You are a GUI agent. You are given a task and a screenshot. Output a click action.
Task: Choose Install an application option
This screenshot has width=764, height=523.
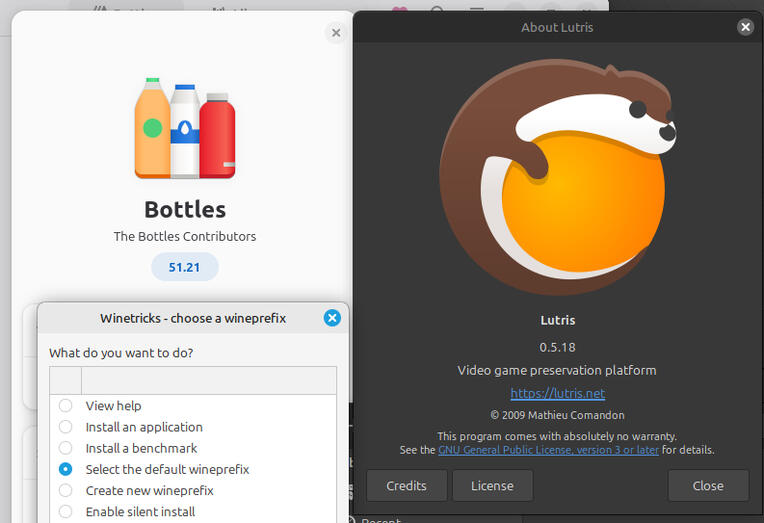click(x=66, y=427)
